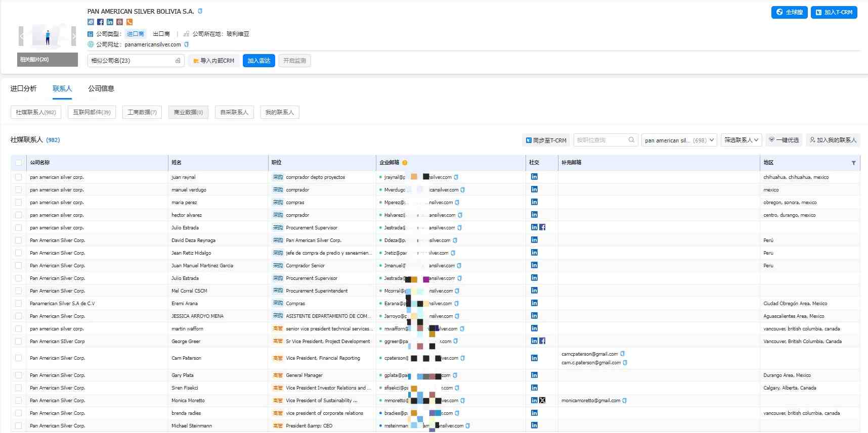Select checkbox for George Greer row
This screenshot has width=868, height=433.
click(19, 342)
